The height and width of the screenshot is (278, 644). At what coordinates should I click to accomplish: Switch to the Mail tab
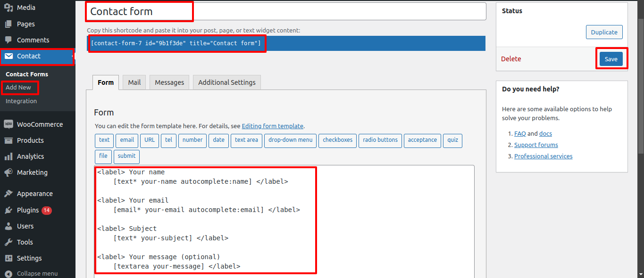(x=134, y=82)
